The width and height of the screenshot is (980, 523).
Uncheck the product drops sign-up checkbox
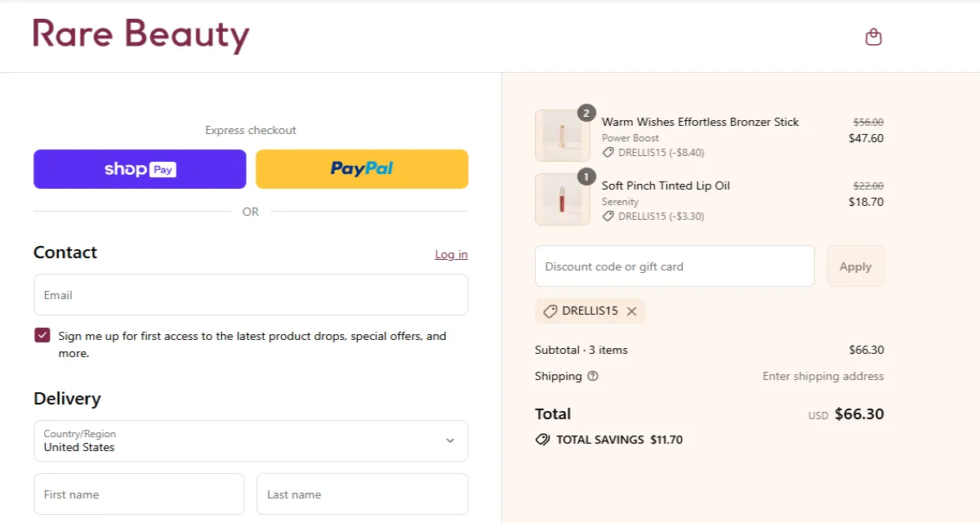[42, 334]
